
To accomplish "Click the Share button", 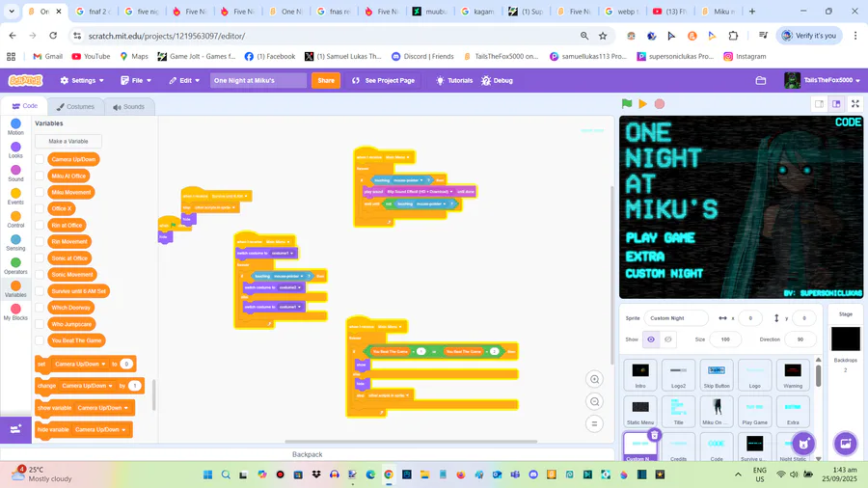I will pos(326,81).
